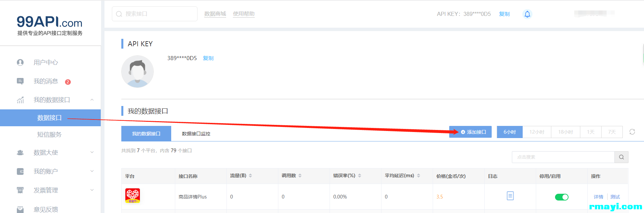
Task: Click the 添加接口 button
Action: (x=470, y=132)
